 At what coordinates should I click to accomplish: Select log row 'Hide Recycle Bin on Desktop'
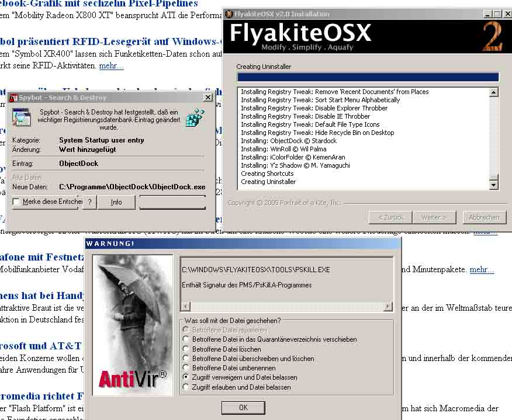coord(317,133)
